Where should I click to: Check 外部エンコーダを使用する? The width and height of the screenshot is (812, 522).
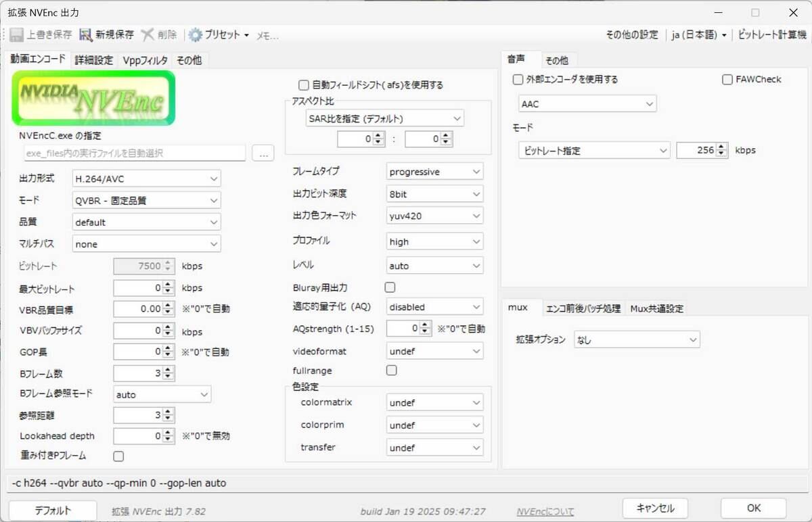click(x=518, y=79)
